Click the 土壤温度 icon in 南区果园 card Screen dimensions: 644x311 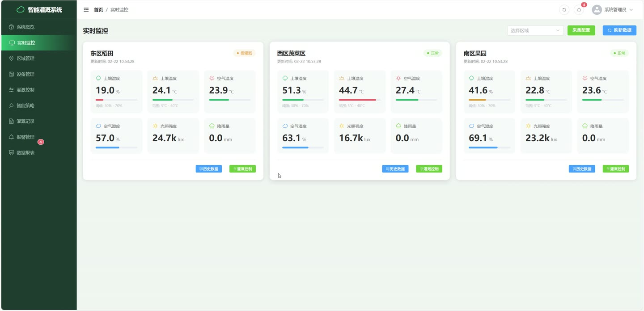pyautogui.click(x=528, y=78)
